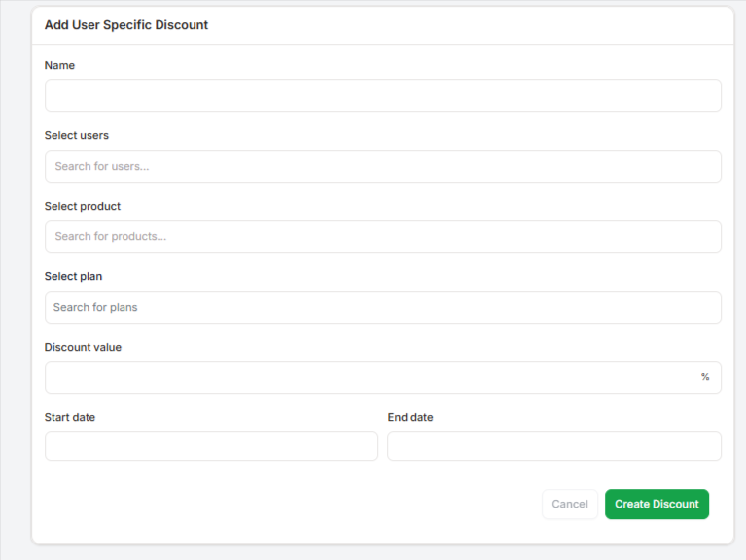Screen dimensions: 746x560
Task: Click the 'Discount value' label
Action: point(83,347)
